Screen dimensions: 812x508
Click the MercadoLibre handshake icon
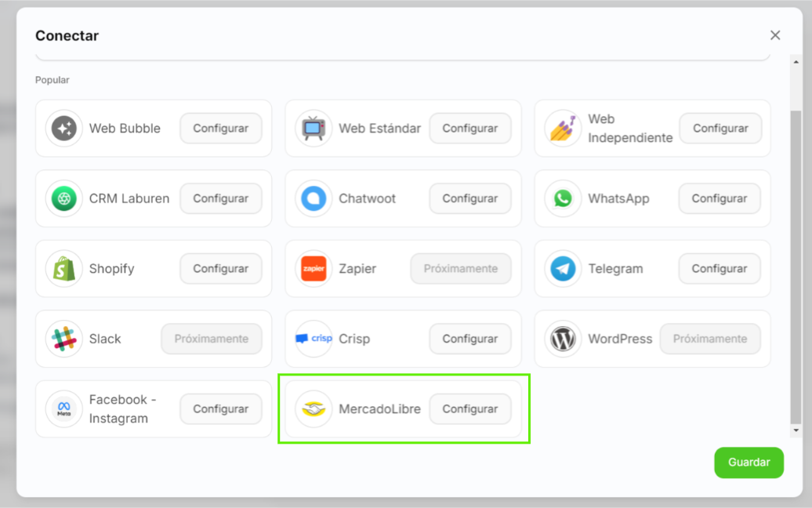314,409
